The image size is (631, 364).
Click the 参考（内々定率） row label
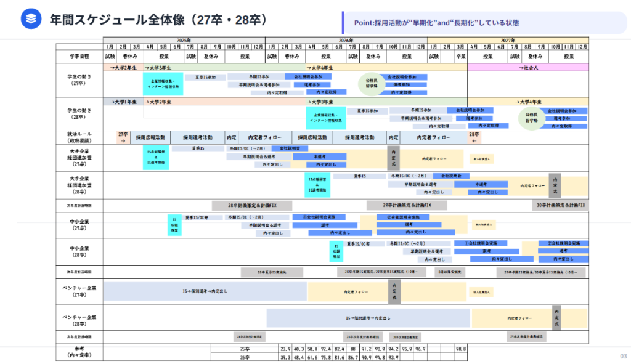tap(79, 352)
